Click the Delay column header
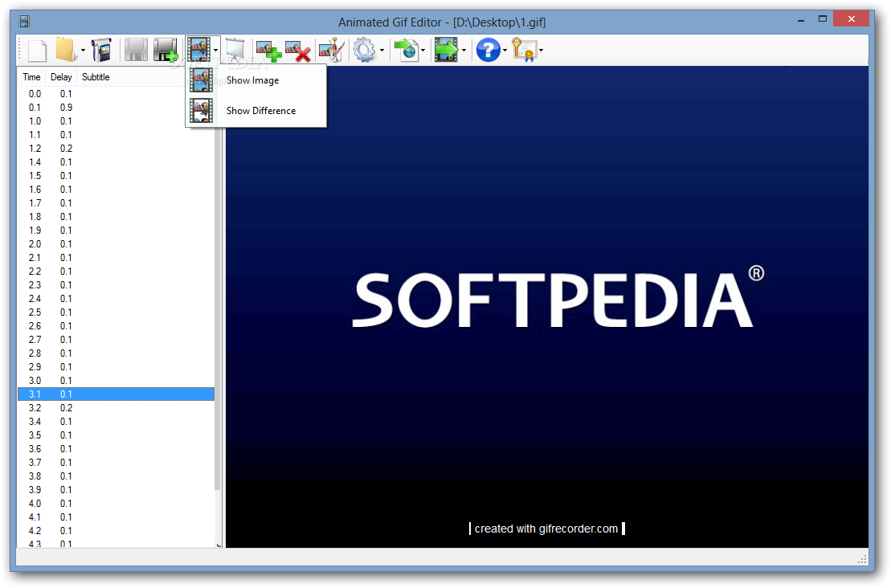Screen dimensions: 891x588 (61, 76)
